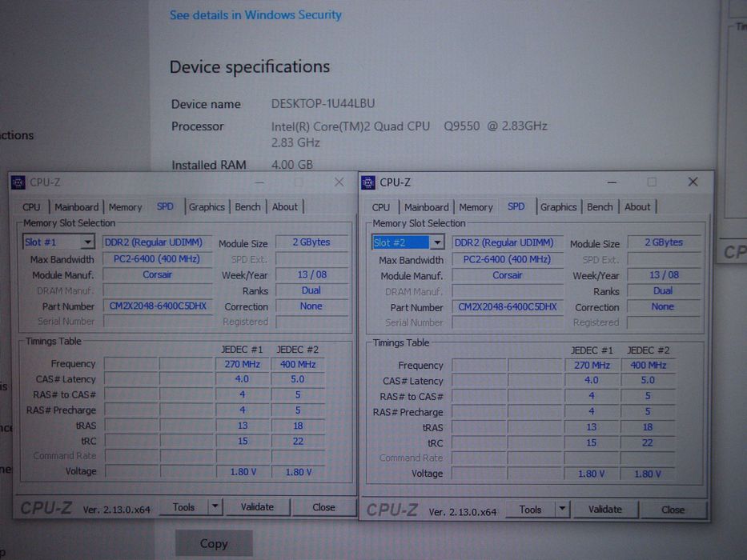The image size is (747, 560).
Task: Click DDR2 (Regular UDIMM) field, left CPU-Z
Action: 158,242
